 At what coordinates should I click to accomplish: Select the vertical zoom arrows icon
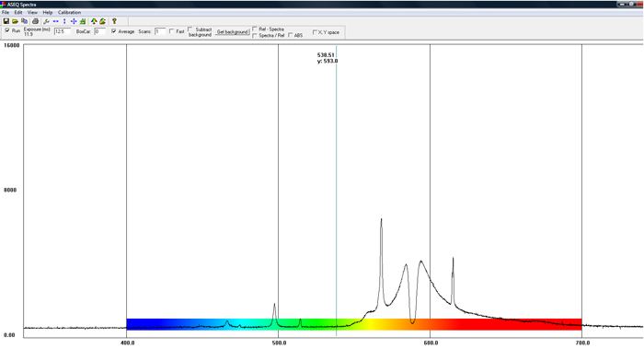coord(64,21)
